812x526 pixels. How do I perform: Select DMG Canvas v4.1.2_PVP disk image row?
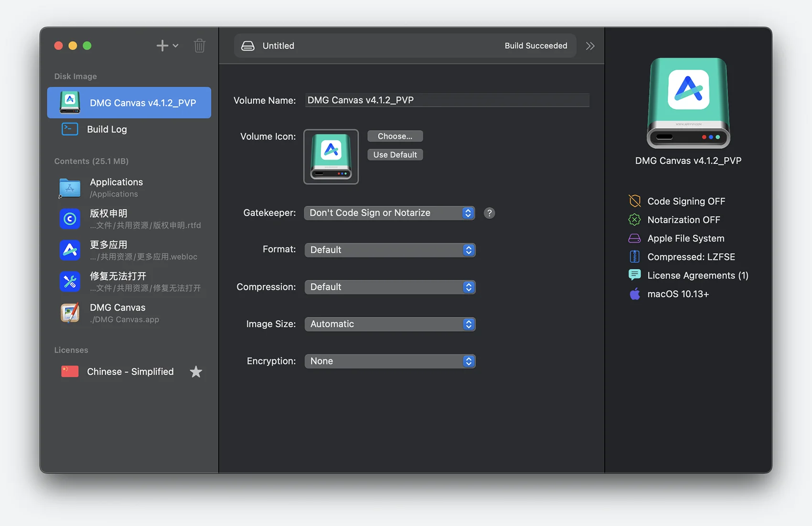pos(129,103)
